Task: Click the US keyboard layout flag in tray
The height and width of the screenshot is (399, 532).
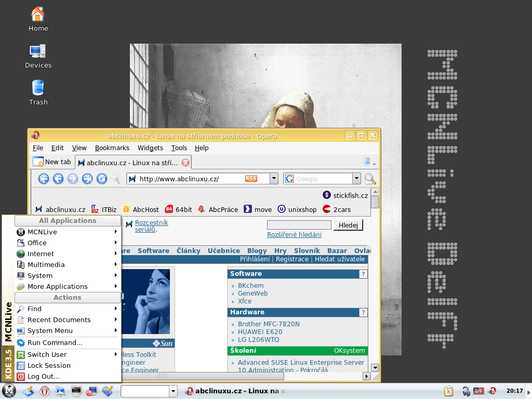Action: (478, 391)
